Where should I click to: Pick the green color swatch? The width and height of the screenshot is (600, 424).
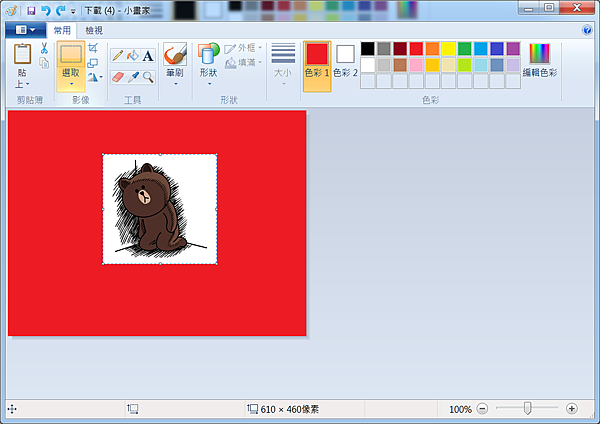point(465,49)
